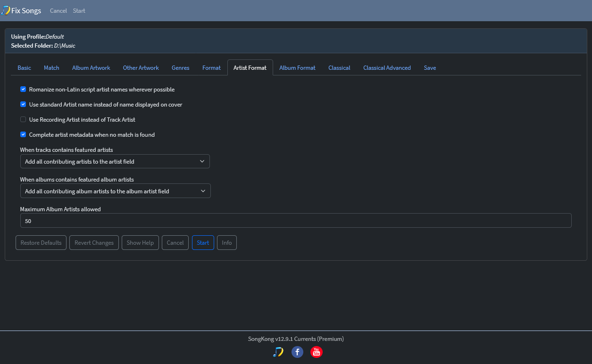This screenshot has height=364, width=592.
Task: Click the 'When tracks contains featured artists' label
Action: click(67, 150)
